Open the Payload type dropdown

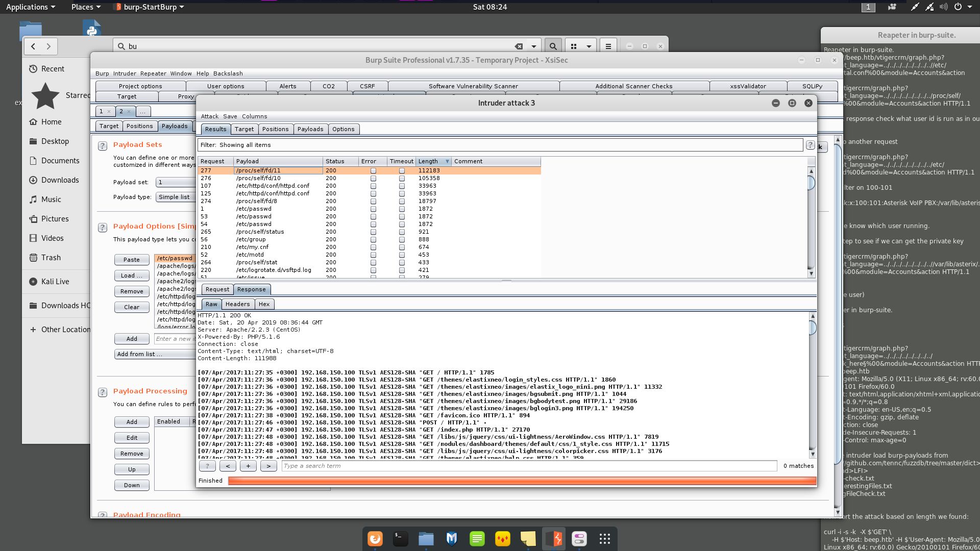point(176,197)
